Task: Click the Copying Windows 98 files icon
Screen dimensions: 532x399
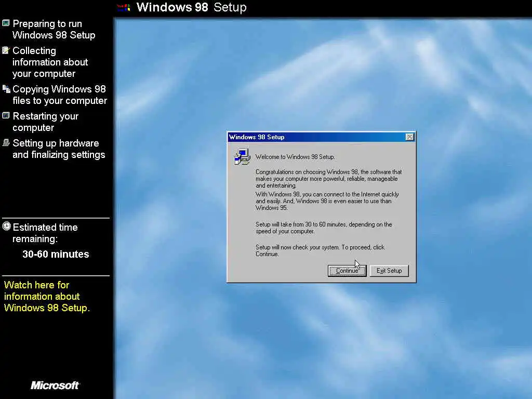Action: 6,89
